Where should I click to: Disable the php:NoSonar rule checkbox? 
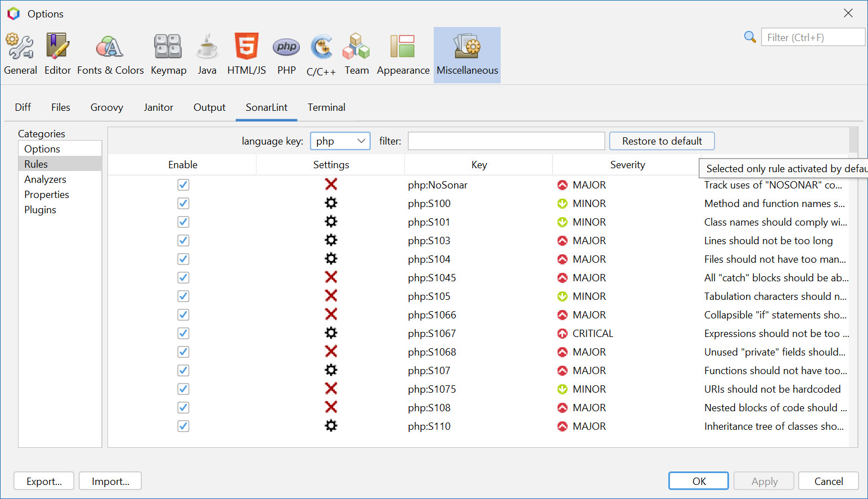click(183, 185)
